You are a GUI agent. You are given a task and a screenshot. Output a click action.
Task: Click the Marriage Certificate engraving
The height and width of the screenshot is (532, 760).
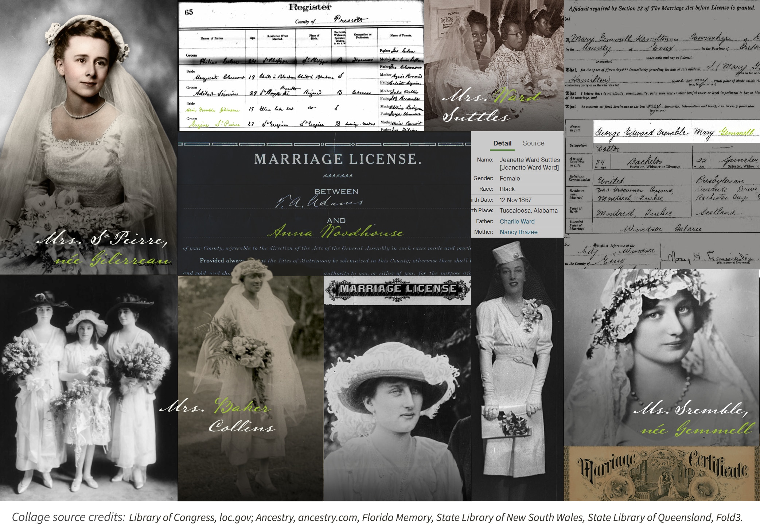(x=662, y=473)
